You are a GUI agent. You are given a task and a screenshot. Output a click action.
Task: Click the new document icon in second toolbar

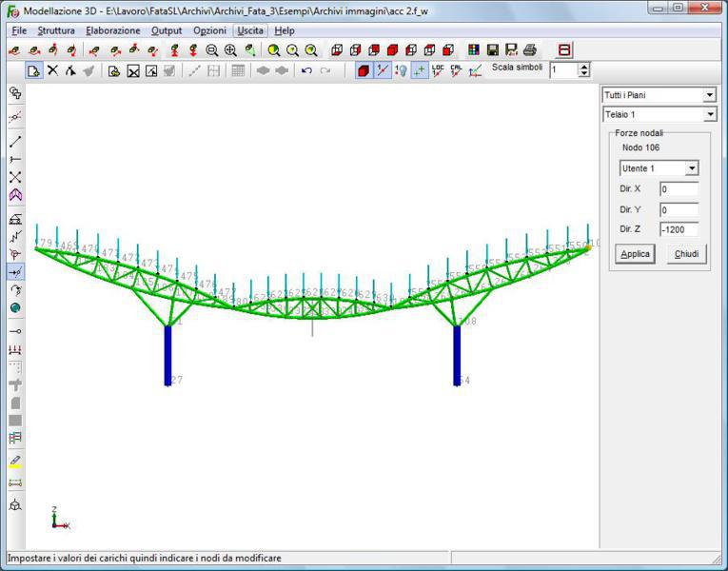coord(34,70)
